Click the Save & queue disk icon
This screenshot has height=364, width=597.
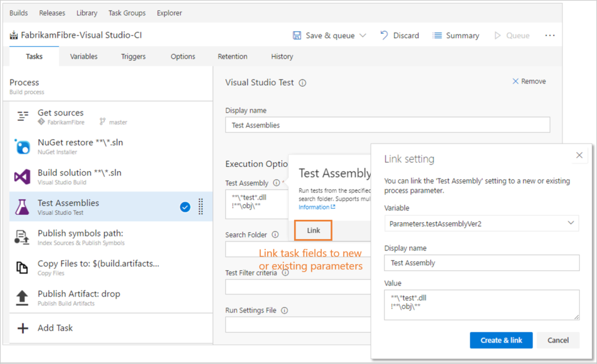pos(297,35)
